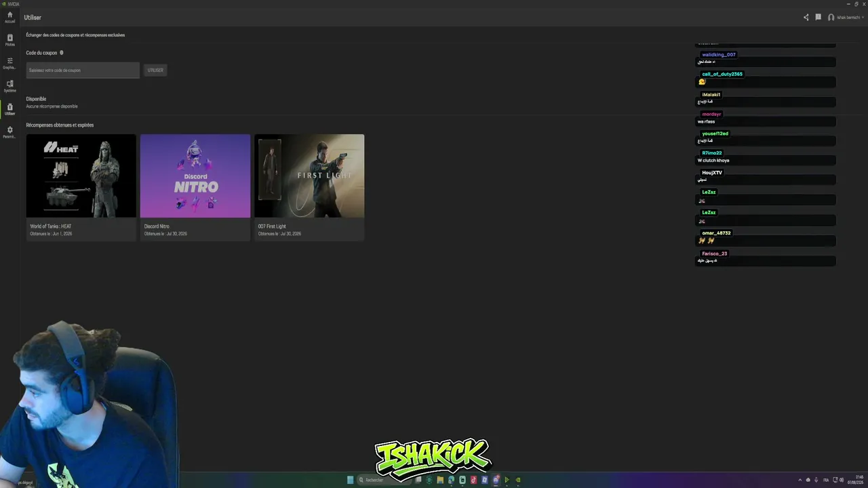Click the 'Disponible' heading
The width and height of the screenshot is (868, 488).
(x=36, y=99)
